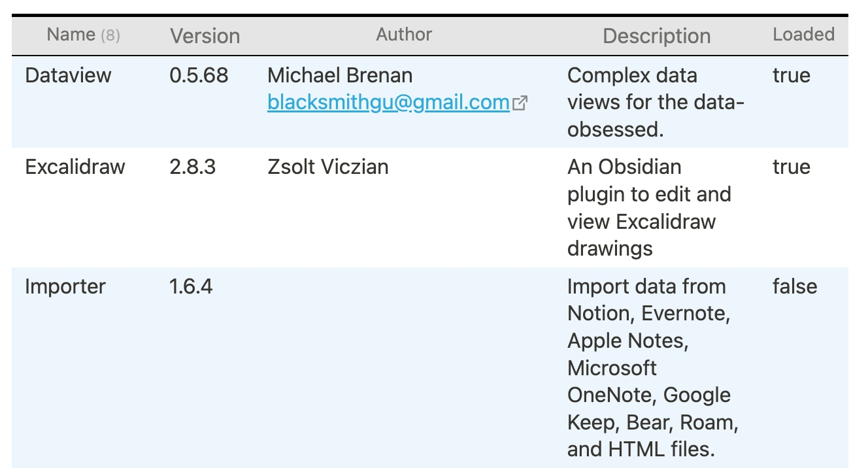Click the Excalidraw description text
Image resolution: width=868 pixels, height=472 pixels.
(649, 207)
